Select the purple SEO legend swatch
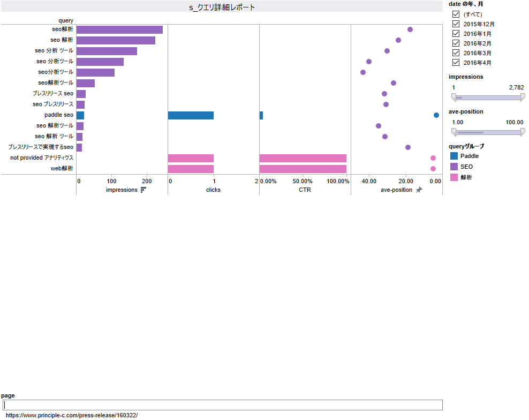The image size is (529, 420). pos(454,167)
